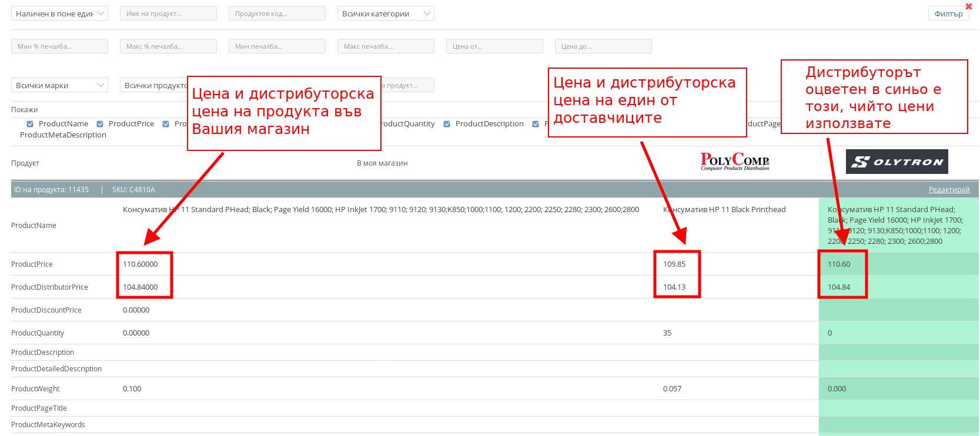Image resolution: width=980 pixels, height=436 pixels.
Task: Toggle the ProductName checkbox
Action: (30, 124)
